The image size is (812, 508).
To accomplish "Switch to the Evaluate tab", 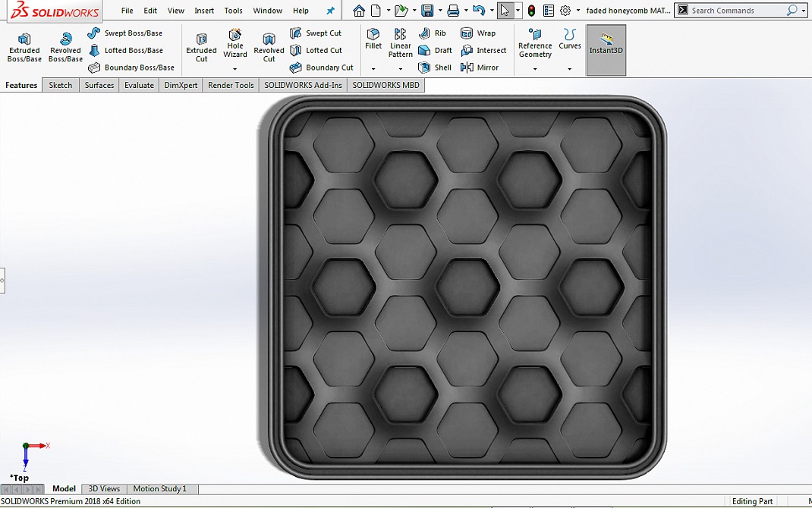I will (139, 85).
